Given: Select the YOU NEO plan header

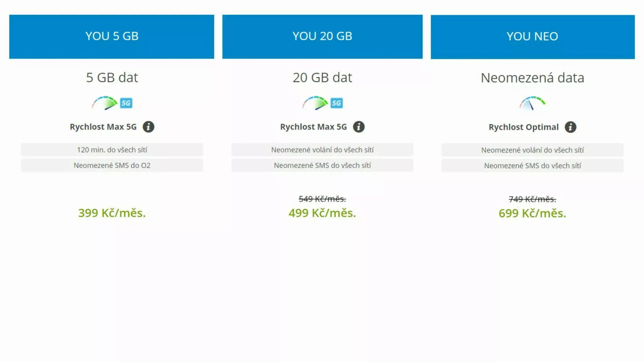Looking at the screenshot, I should [533, 36].
